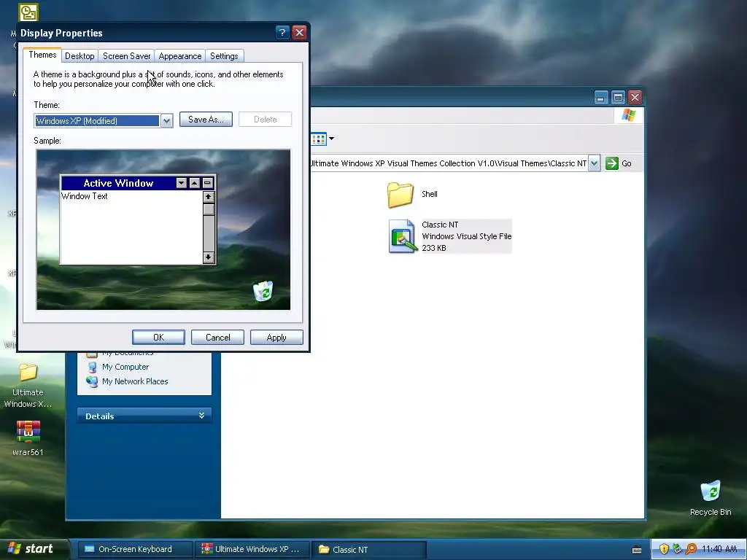Switch to the Desktop tab
747x560 pixels.
80,55
